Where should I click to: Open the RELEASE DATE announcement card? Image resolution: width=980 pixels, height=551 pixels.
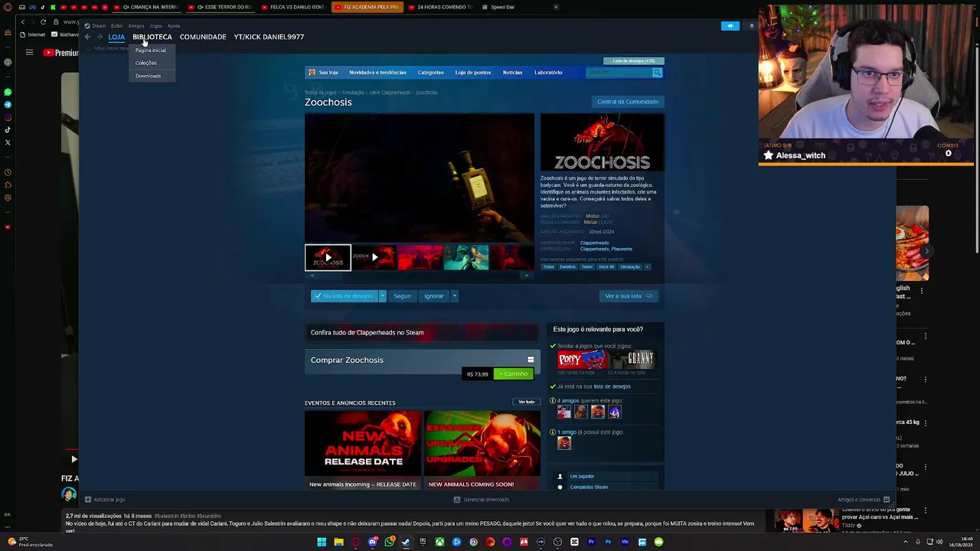(363, 450)
